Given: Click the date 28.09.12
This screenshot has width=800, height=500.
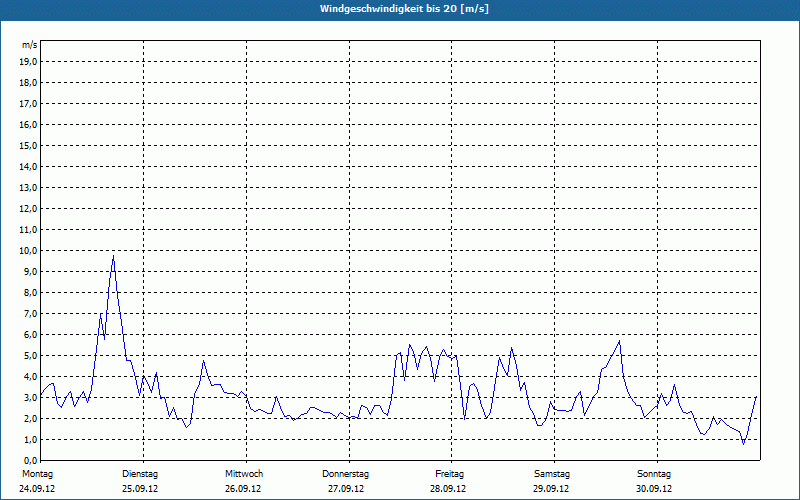Looking at the screenshot, I should (448, 489).
